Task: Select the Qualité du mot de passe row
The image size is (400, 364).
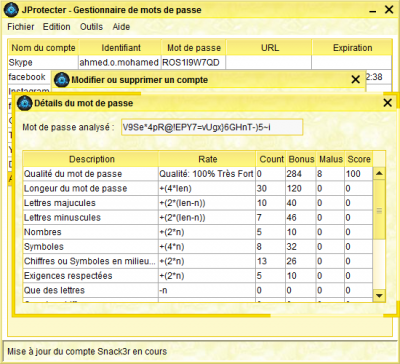Action: (x=198, y=174)
